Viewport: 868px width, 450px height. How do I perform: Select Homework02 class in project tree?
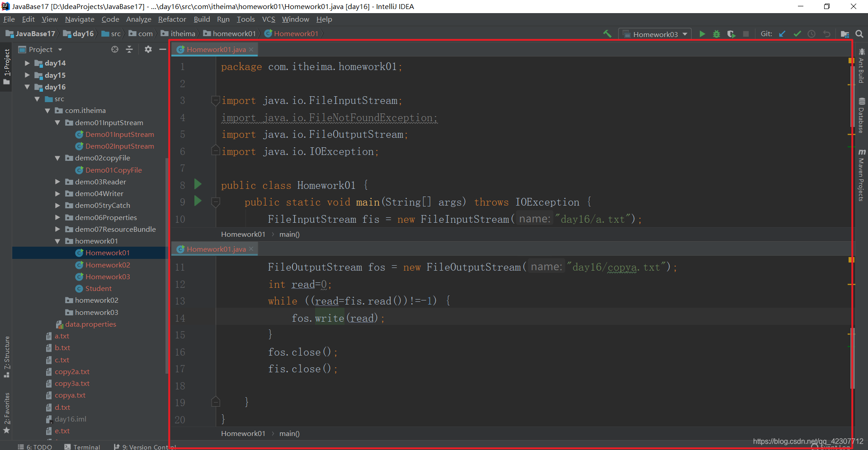pos(108,265)
